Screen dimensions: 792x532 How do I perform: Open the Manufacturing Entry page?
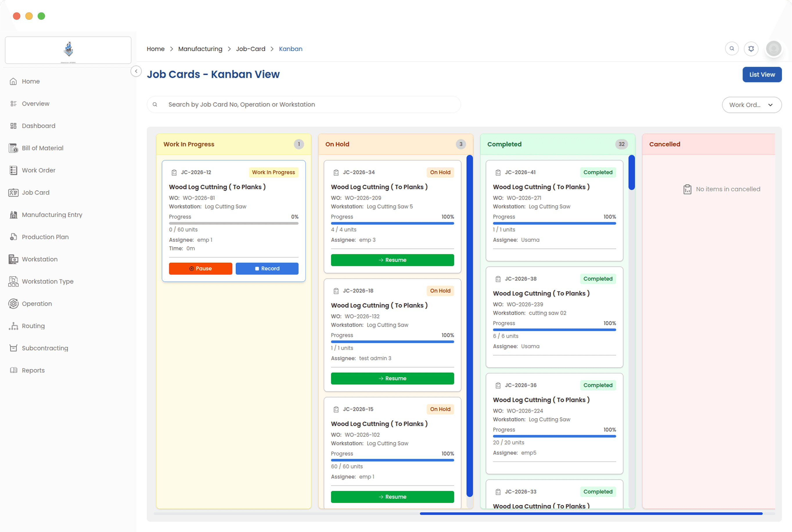(52, 214)
